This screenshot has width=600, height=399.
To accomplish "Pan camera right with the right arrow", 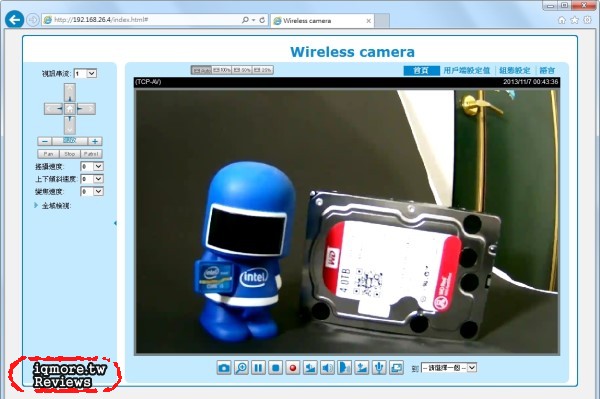I will (86, 109).
